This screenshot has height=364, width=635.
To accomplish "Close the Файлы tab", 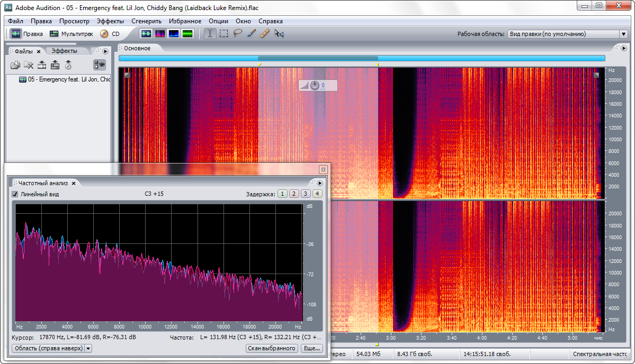I will point(39,51).
